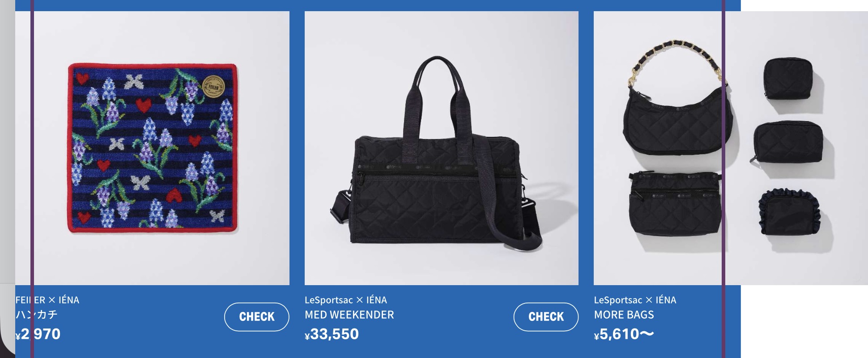Click the ¥33,550 price text
Image resolution: width=868 pixels, height=358 pixels.
[332, 334]
